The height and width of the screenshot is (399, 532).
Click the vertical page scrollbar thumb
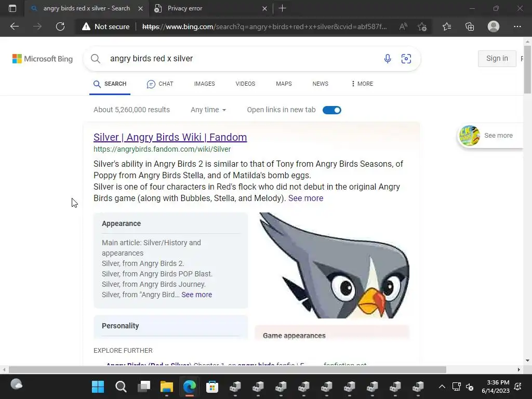tap(527, 70)
